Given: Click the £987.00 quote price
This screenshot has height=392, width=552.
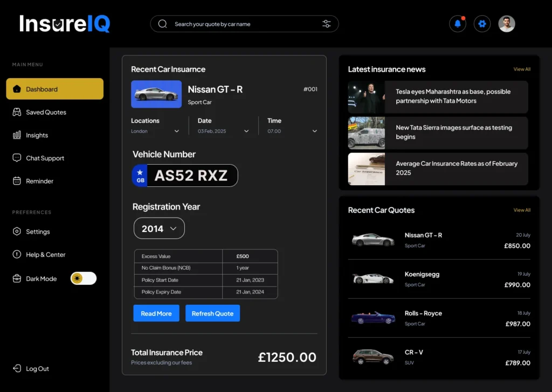Looking at the screenshot, I should click(518, 324).
